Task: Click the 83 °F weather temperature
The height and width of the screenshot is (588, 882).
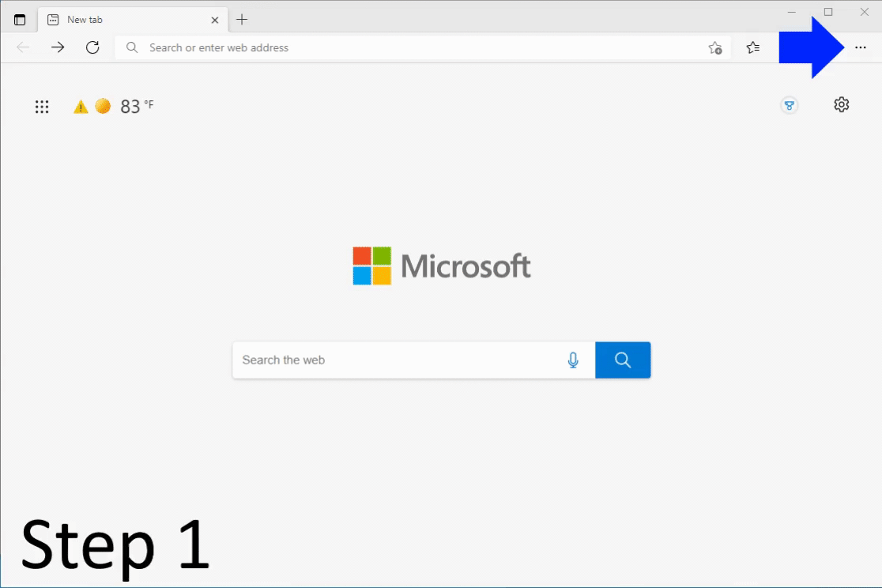Action: (x=137, y=107)
